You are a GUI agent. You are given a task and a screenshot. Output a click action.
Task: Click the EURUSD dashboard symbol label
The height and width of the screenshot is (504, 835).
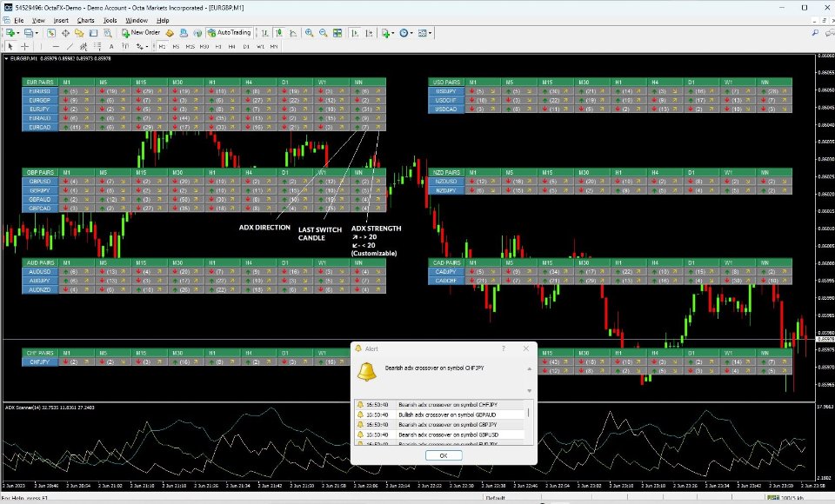(x=40, y=91)
